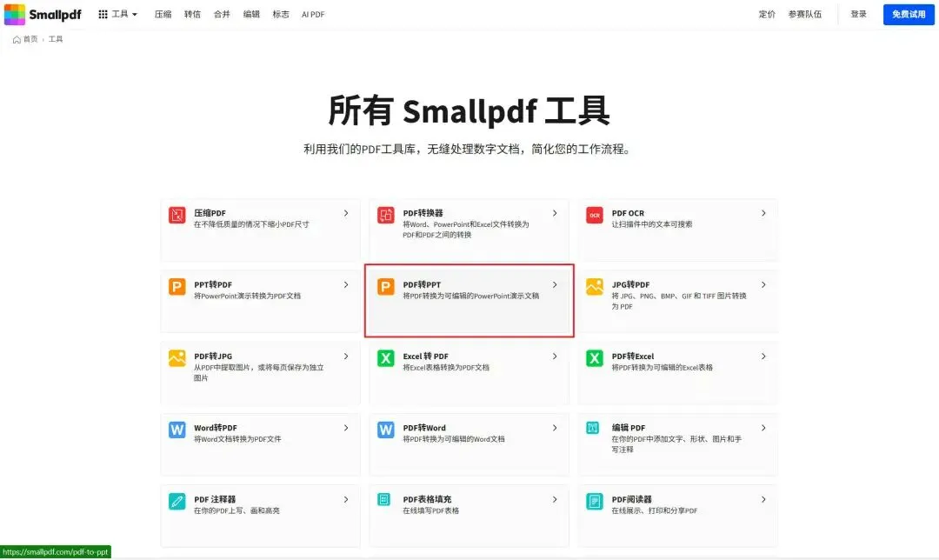Click the PDF表格填充 form icon
Viewport: 939px width, 560px height.
click(x=384, y=499)
